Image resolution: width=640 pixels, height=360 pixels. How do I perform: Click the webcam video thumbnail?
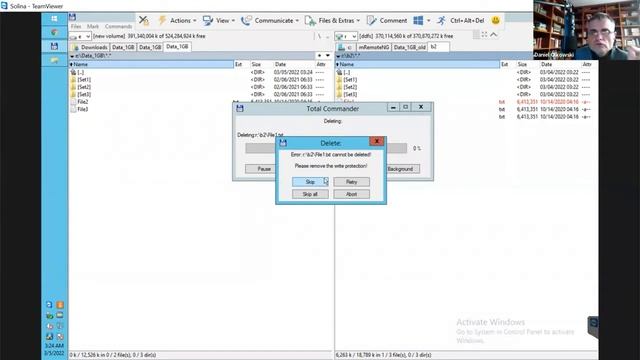(x=586, y=30)
